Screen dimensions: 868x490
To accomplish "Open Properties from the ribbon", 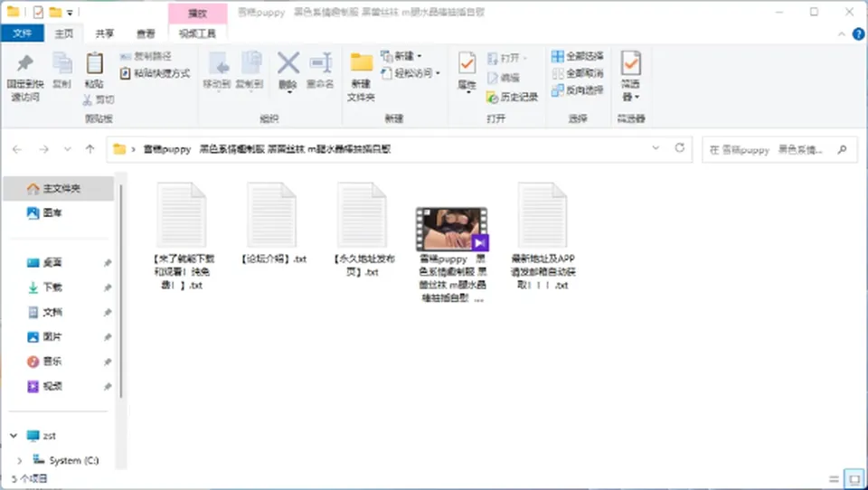I will pos(467,63).
